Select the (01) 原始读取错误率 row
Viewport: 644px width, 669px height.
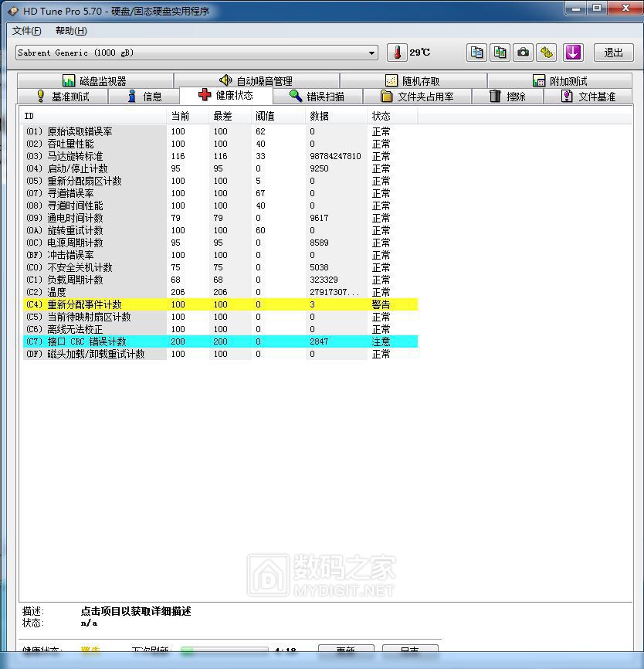[221, 131]
